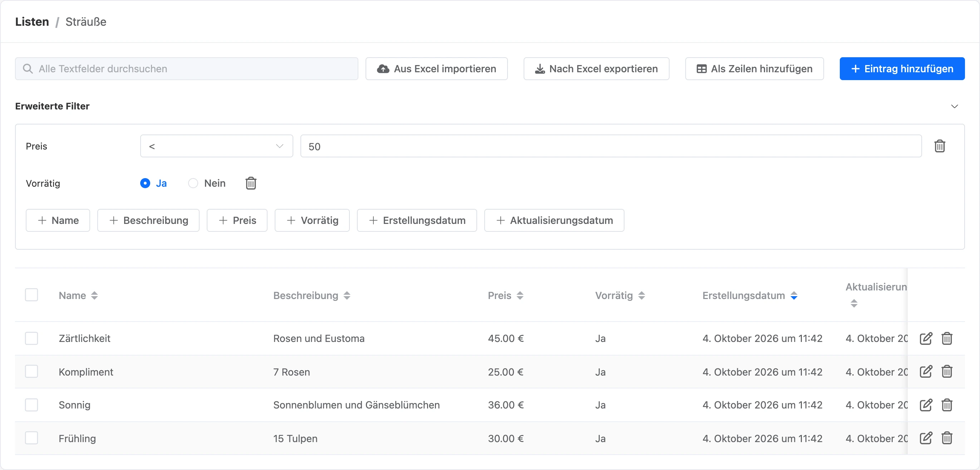Open the Preis comparison operator dropdown
Screen dimensions: 980x470
point(216,146)
